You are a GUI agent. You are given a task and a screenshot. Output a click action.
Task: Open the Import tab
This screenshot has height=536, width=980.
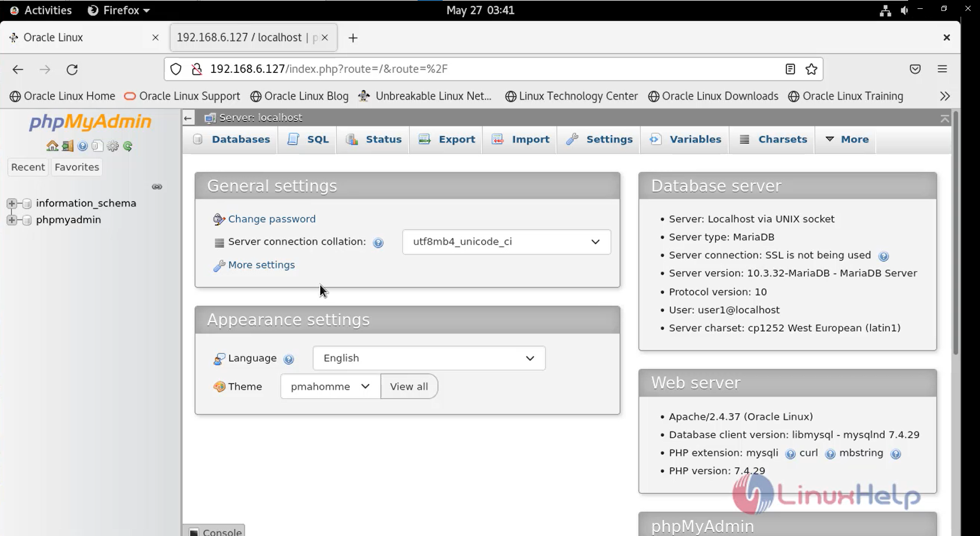520,139
